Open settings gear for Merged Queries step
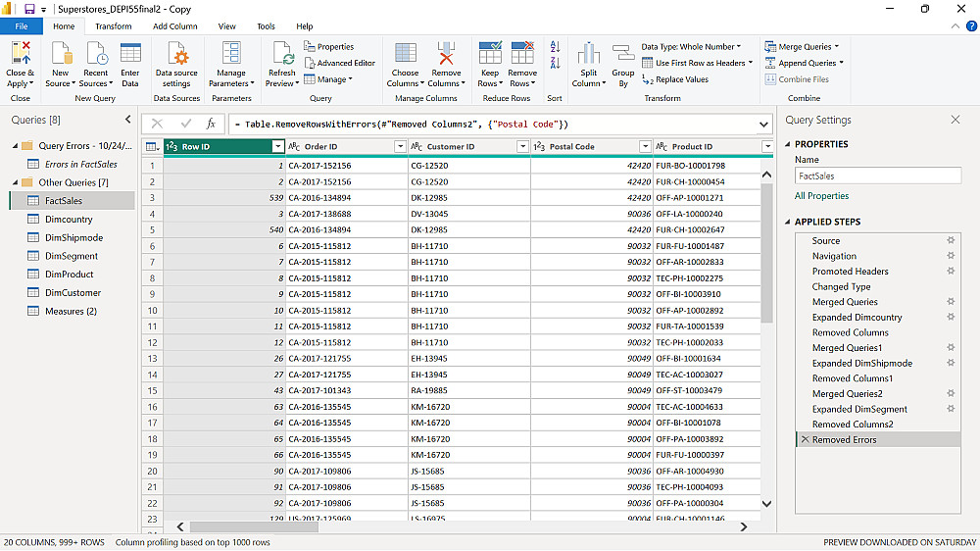Viewport: 980px width, 551px height. 950,302
